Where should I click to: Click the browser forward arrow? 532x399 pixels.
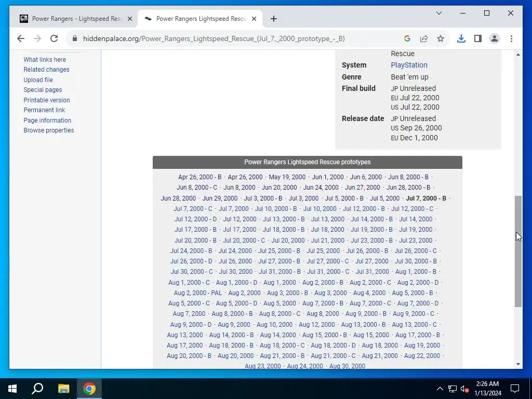[x=37, y=38]
